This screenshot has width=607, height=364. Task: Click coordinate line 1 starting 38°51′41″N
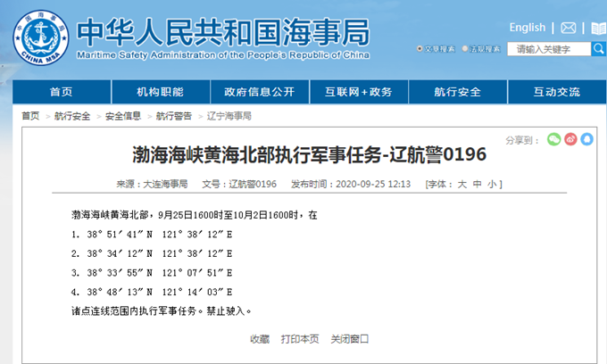click(x=152, y=235)
